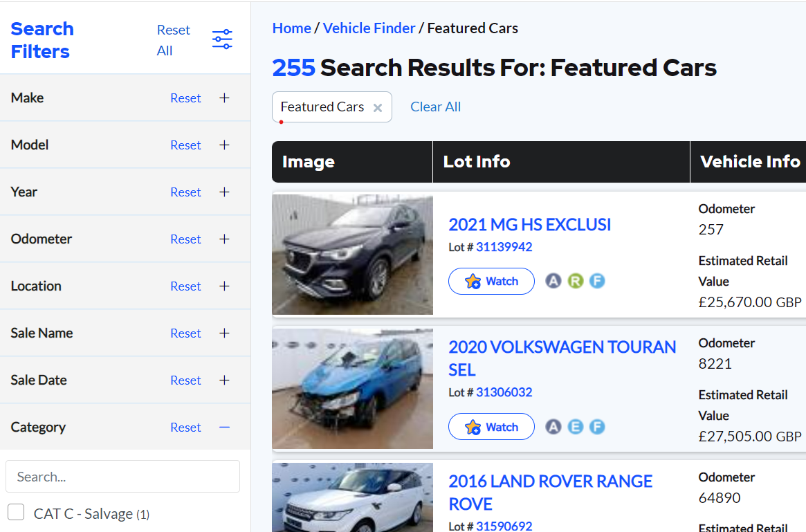
Task: Click the F badge on MG HS lot
Action: [x=597, y=281]
